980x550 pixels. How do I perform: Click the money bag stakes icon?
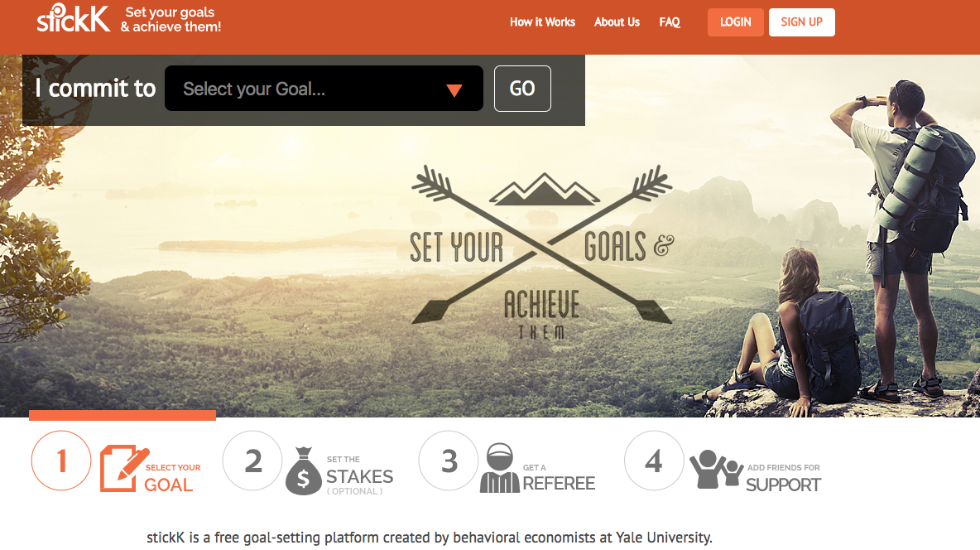[304, 471]
